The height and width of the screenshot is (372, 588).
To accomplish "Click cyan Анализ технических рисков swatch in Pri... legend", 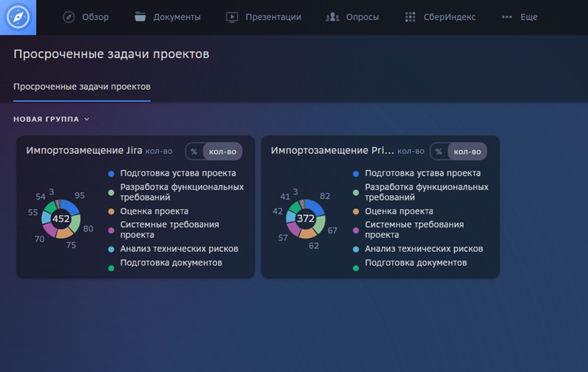I will pyautogui.click(x=356, y=249).
